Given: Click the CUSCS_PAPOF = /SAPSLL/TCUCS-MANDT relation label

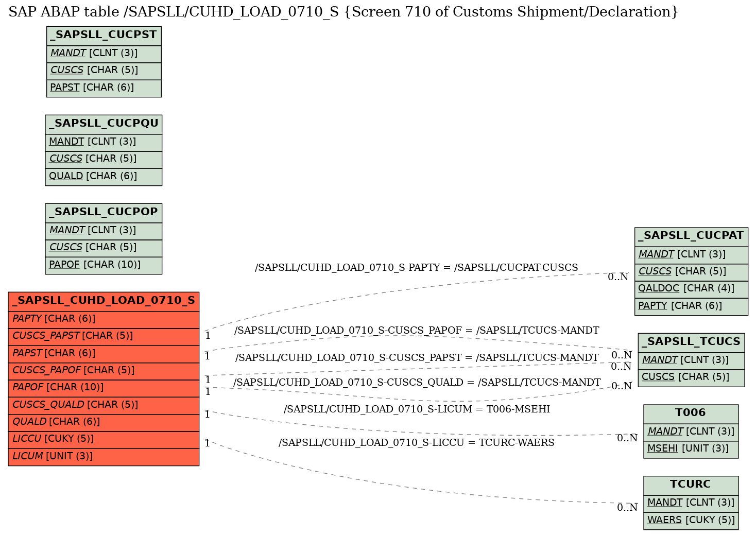Looking at the screenshot, I should (417, 331).
